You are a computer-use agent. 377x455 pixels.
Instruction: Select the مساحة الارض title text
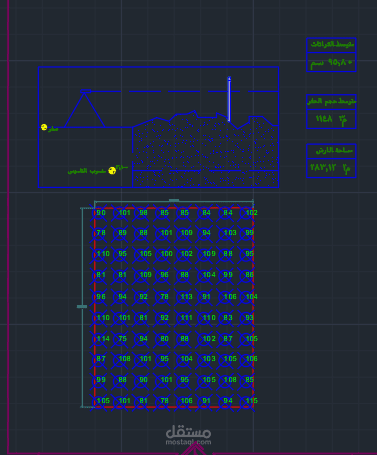[x=334, y=151]
